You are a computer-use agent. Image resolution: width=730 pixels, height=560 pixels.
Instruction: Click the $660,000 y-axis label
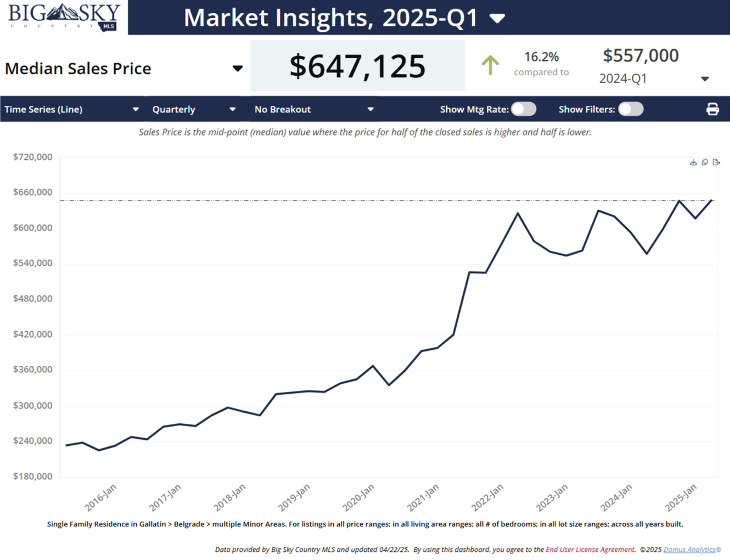point(33,192)
